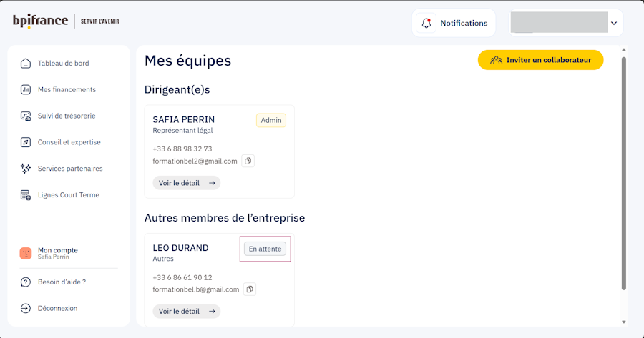Click the Déconnexion logout icon

[x=26, y=308]
